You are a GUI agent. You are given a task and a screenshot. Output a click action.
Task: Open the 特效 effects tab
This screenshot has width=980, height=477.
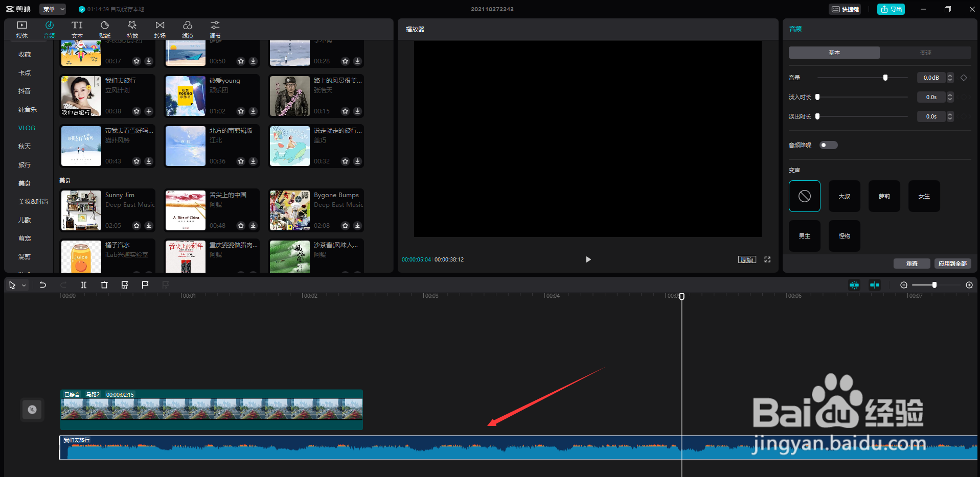(x=132, y=30)
